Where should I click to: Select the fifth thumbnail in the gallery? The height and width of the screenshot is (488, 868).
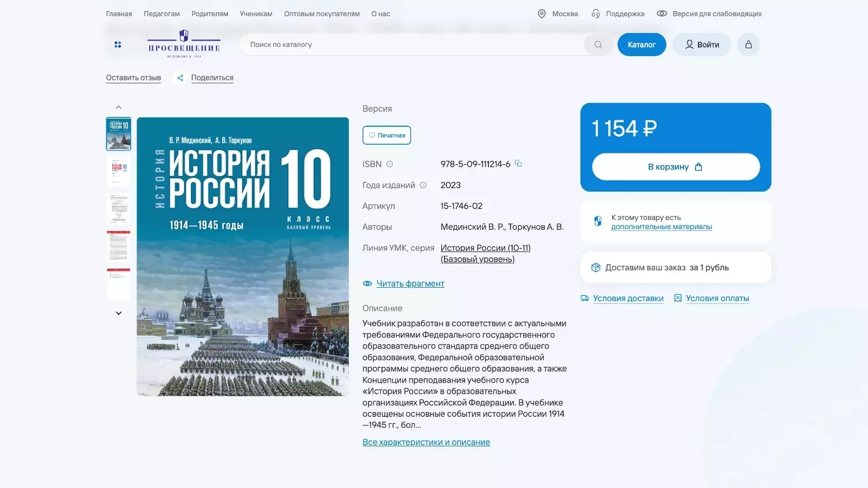(x=119, y=284)
